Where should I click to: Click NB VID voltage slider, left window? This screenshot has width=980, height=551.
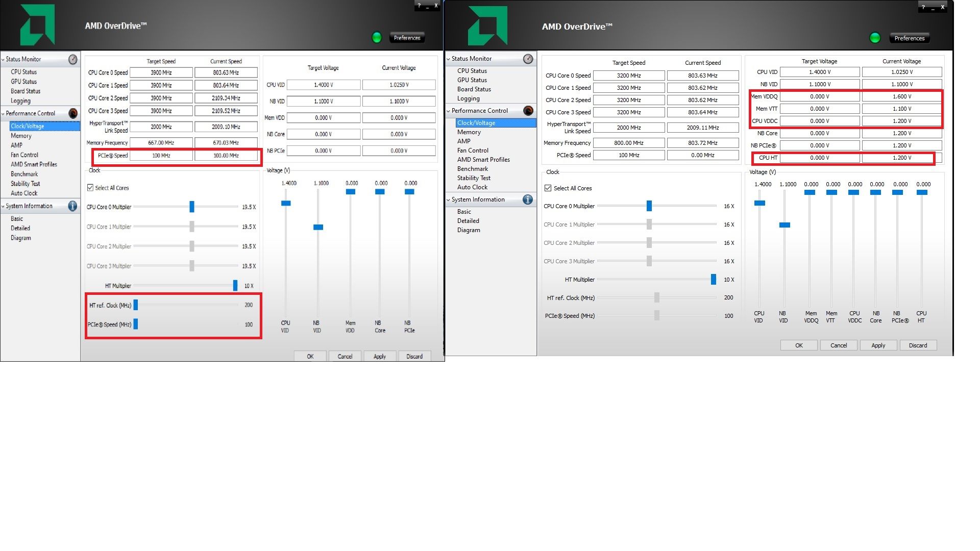click(318, 227)
